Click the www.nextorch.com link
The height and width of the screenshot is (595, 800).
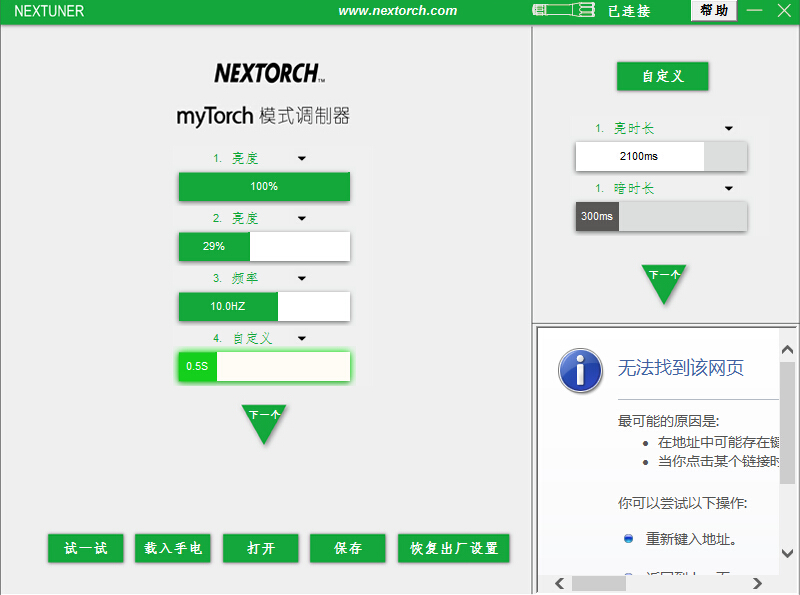[x=397, y=11]
